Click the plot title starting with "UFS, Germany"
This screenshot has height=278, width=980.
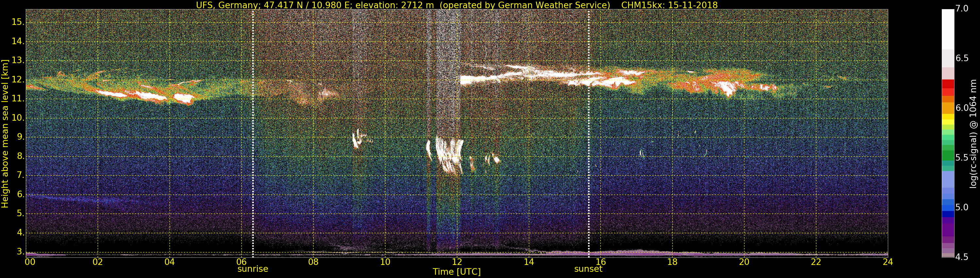click(457, 5)
